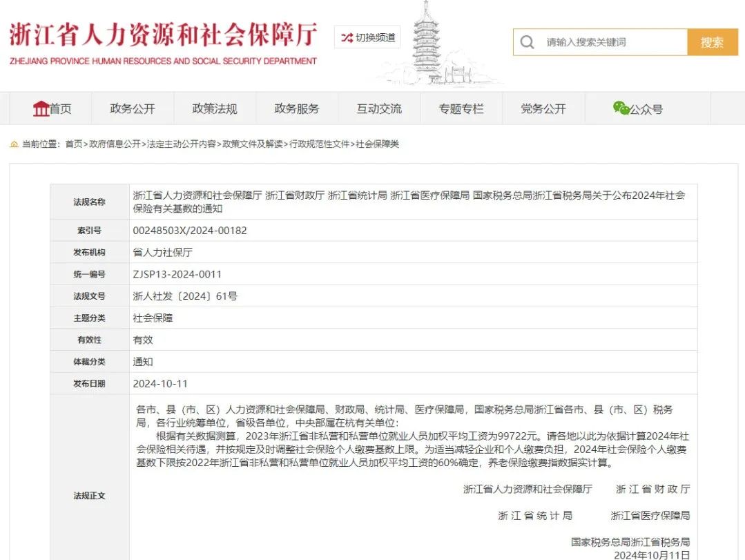The height and width of the screenshot is (560, 745).
Task: Click the 切换频道 button
Action: (x=367, y=37)
